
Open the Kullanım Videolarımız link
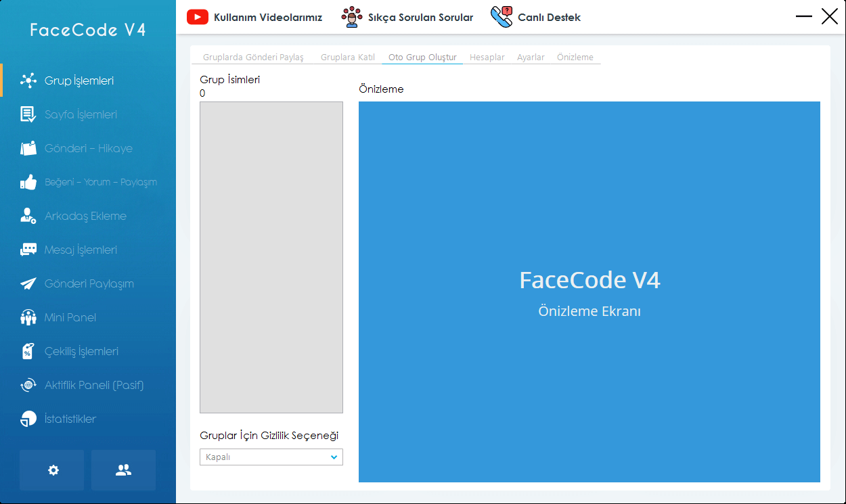(x=268, y=17)
